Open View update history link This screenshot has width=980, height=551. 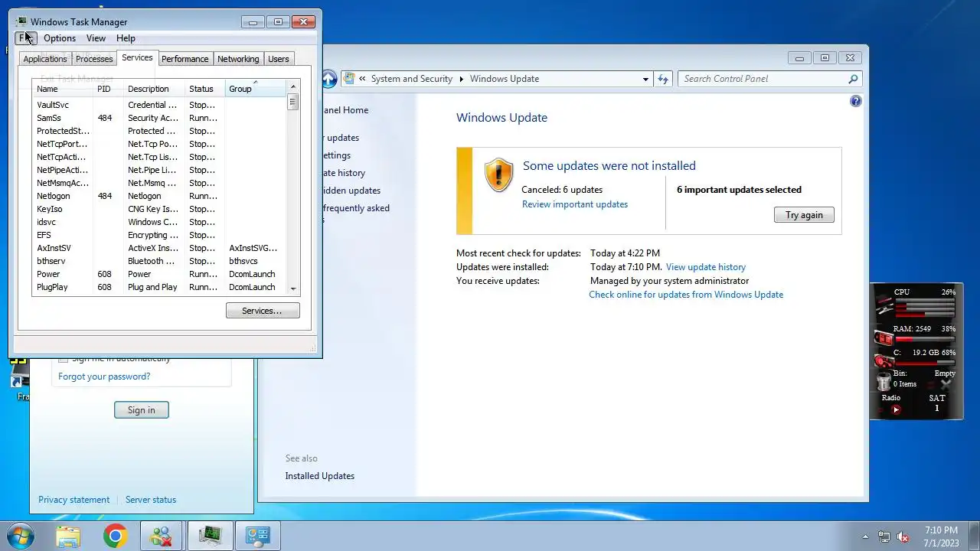(706, 267)
